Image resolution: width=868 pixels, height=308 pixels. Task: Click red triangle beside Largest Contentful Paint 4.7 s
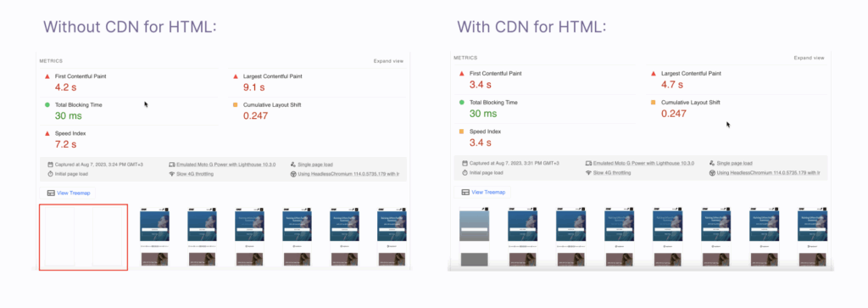pos(654,74)
